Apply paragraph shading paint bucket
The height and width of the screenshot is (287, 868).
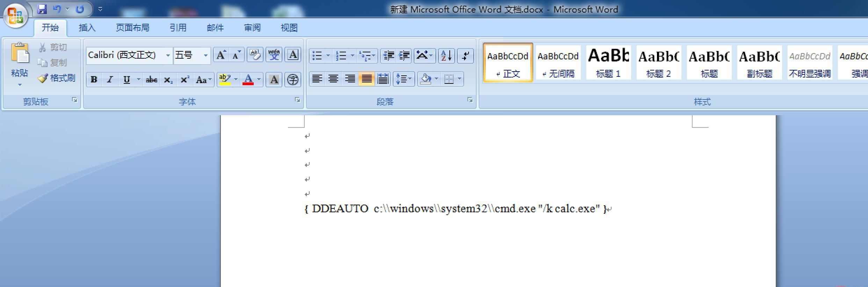click(426, 79)
